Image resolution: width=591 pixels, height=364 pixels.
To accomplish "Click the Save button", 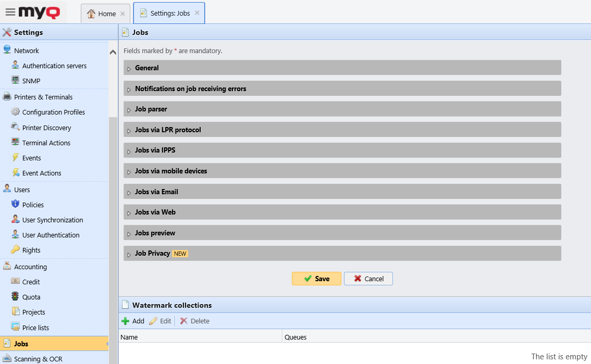I will [316, 279].
